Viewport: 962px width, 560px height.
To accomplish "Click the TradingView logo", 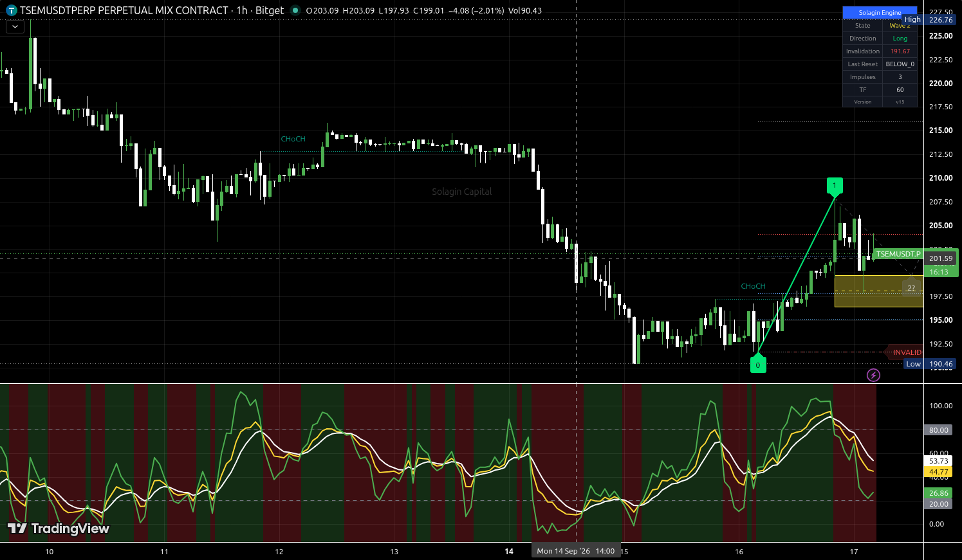I will tap(59, 528).
